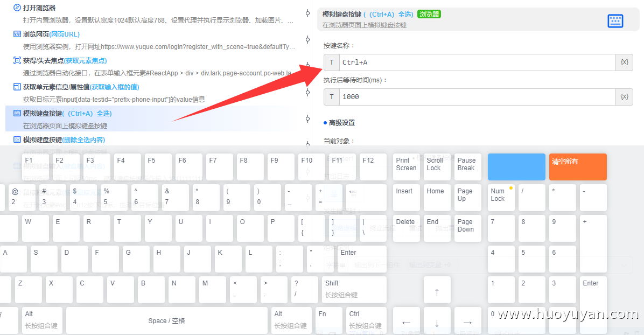This screenshot has width=644, height=335.
Task: Click the {x} variable icon beside wait time
Action: pyautogui.click(x=624, y=96)
